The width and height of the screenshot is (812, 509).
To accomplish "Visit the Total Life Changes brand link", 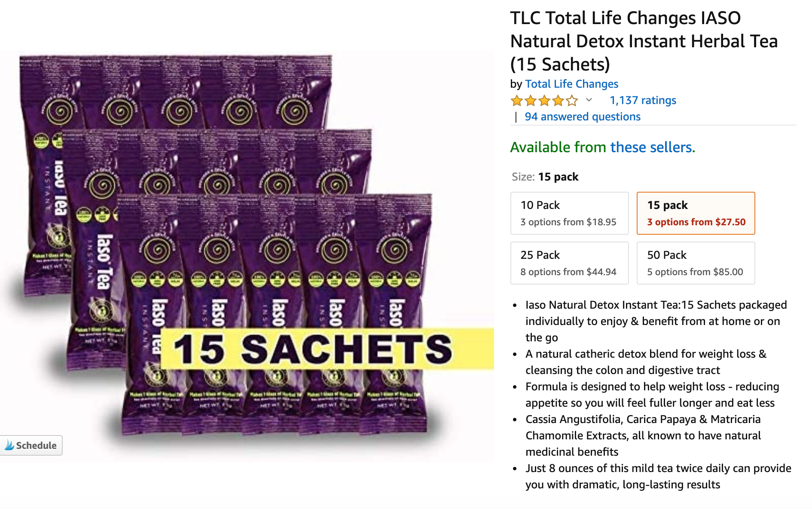I will (571, 84).
